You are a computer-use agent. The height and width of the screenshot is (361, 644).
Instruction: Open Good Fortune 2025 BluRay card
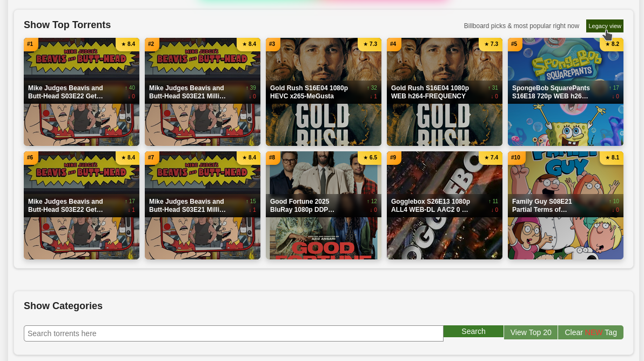point(323,205)
